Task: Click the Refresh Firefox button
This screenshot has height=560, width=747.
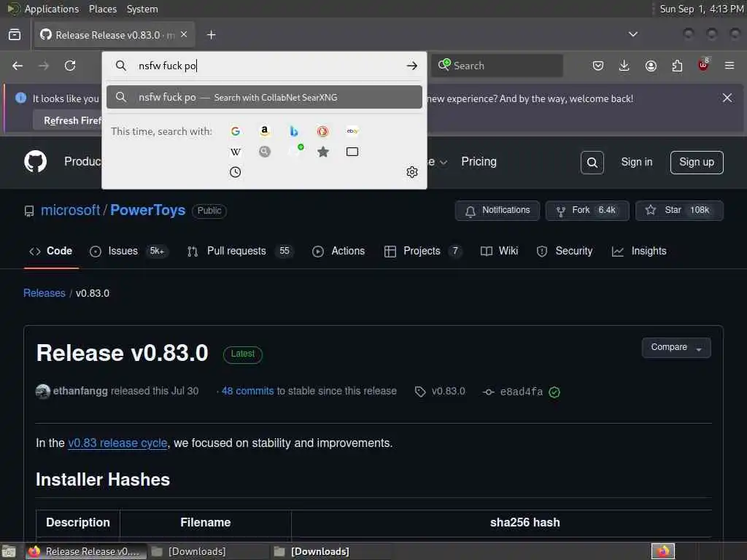Action: click(x=68, y=120)
